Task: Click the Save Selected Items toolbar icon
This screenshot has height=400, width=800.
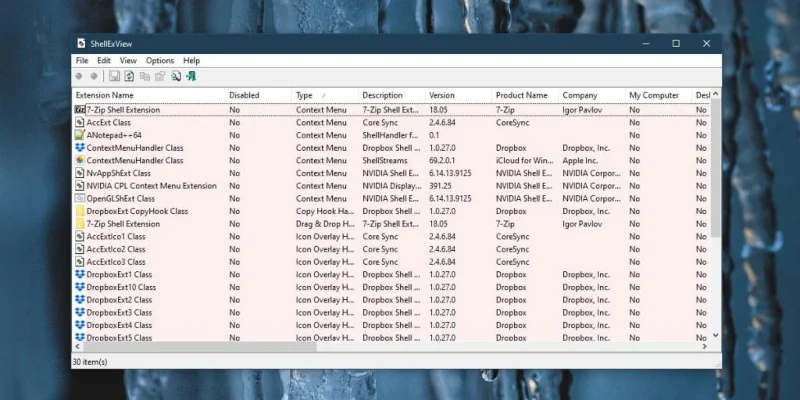Action: (x=114, y=76)
